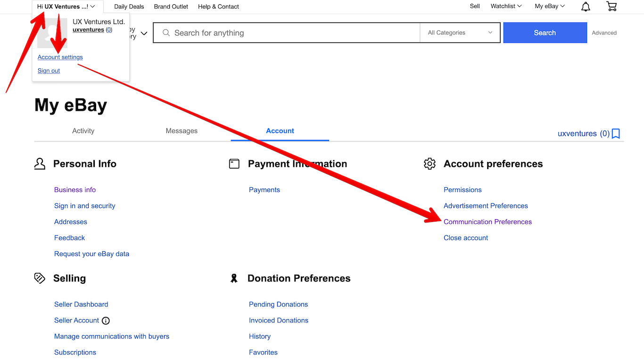Open the Payments link
Viewport: 644px width, 362px height.
click(x=264, y=190)
